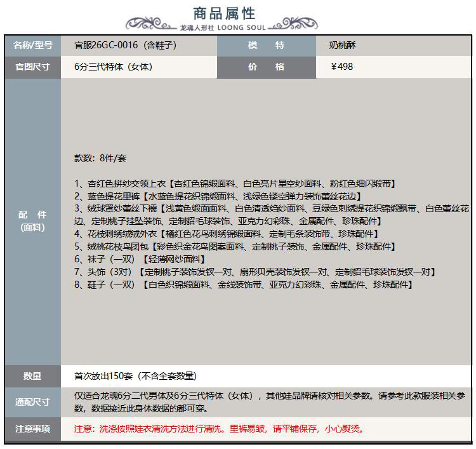Click the 配件(面料) label cell

33,221
